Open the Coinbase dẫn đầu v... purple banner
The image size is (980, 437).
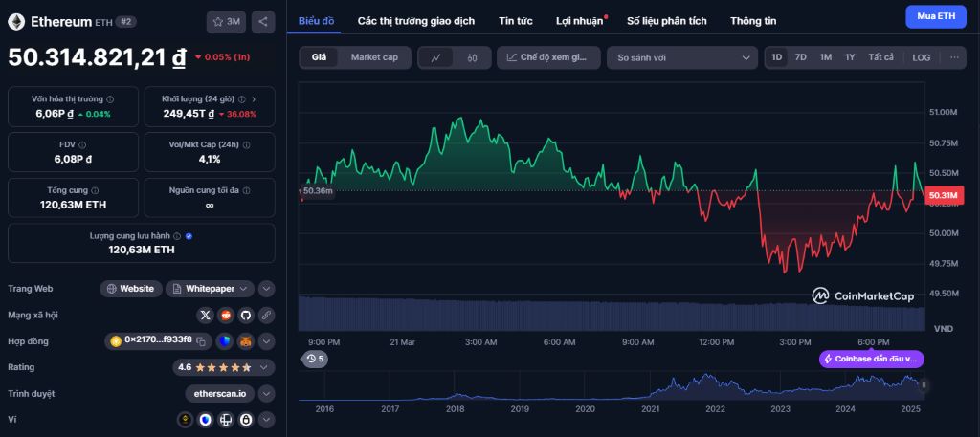coord(871,359)
